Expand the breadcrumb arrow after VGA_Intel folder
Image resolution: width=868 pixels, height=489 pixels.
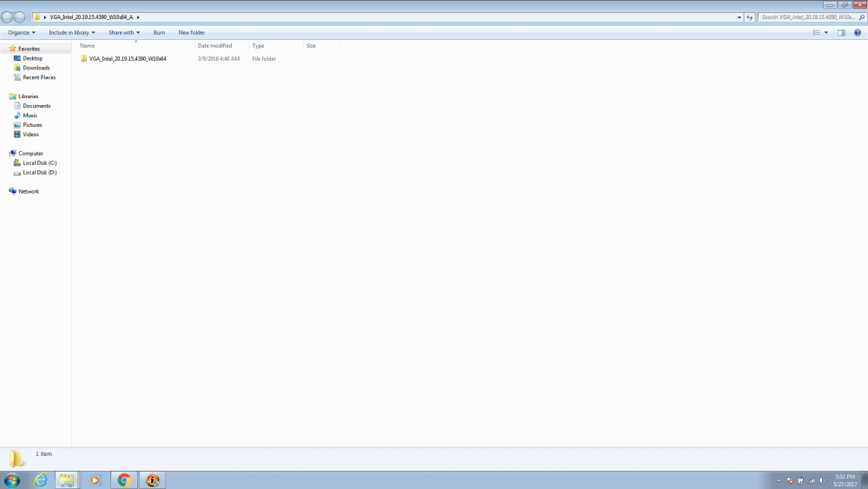click(138, 17)
